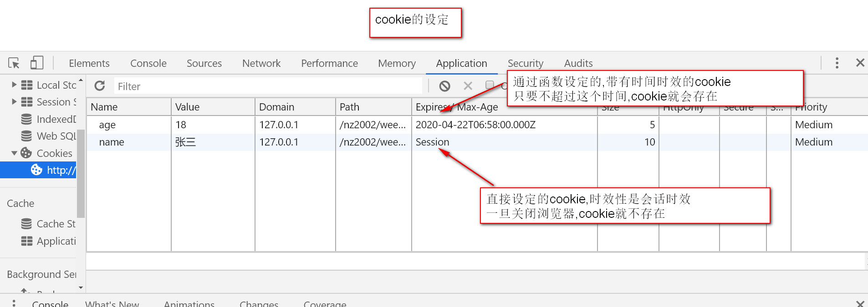Select the Inspect element tool
The width and height of the screenshot is (868, 307).
pyautogui.click(x=14, y=63)
